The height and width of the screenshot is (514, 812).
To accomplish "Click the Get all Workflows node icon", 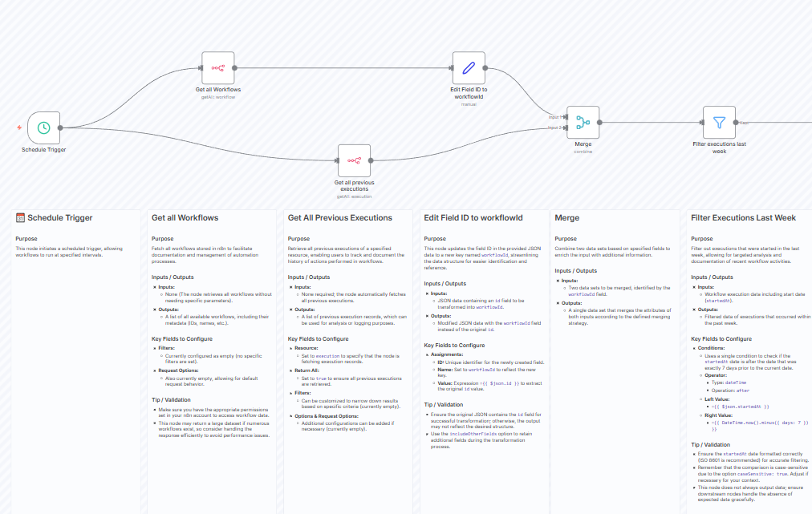I will [x=219, y=67].
